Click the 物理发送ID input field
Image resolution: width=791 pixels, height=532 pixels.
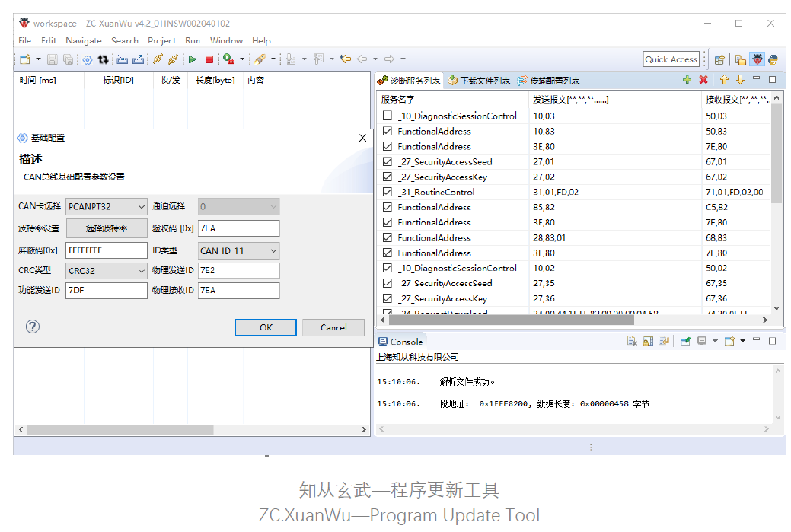(x=238, y=271)
